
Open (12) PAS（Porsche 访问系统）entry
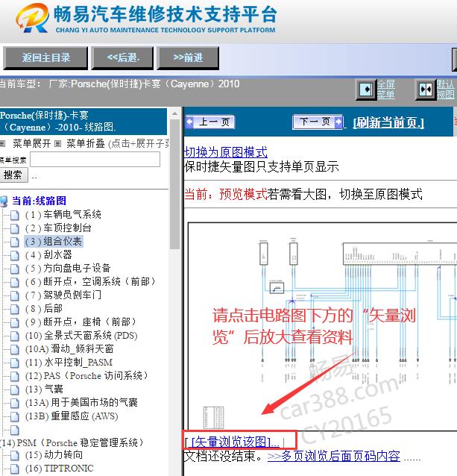click(x=86, y=375)
